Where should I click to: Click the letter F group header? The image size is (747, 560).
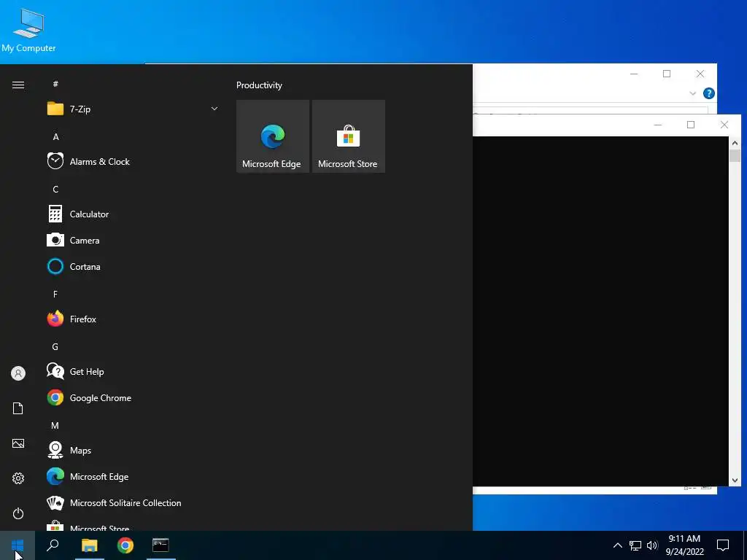coord(55,295)
